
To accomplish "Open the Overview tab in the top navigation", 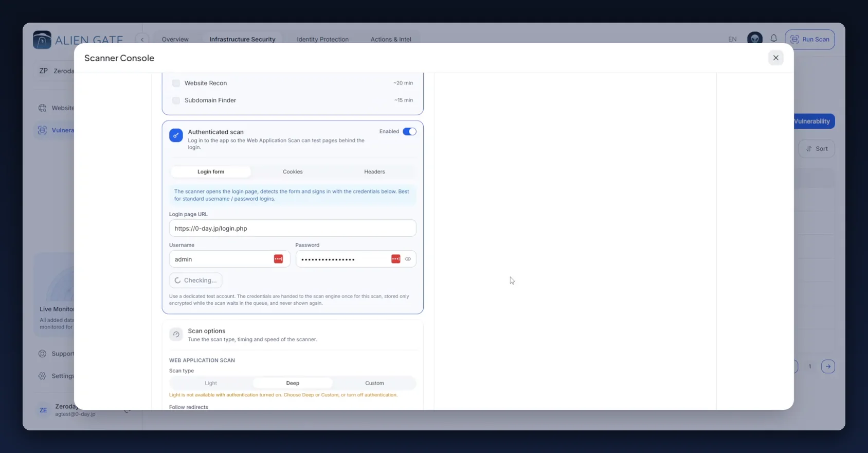I will (x=175, y=39).
